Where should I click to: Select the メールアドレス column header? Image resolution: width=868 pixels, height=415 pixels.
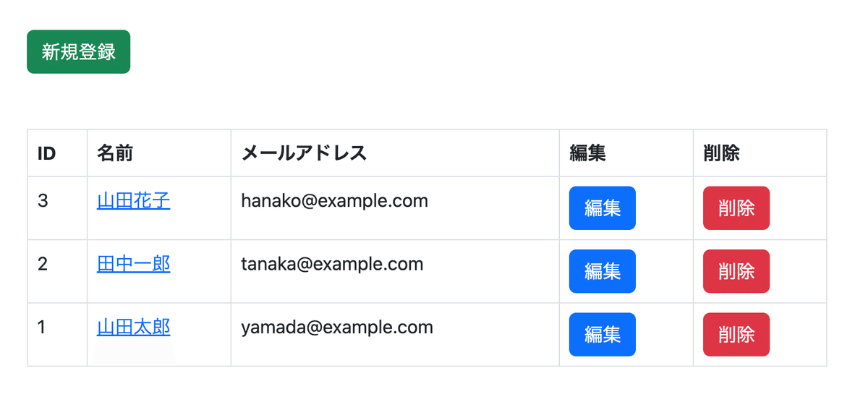395,153
